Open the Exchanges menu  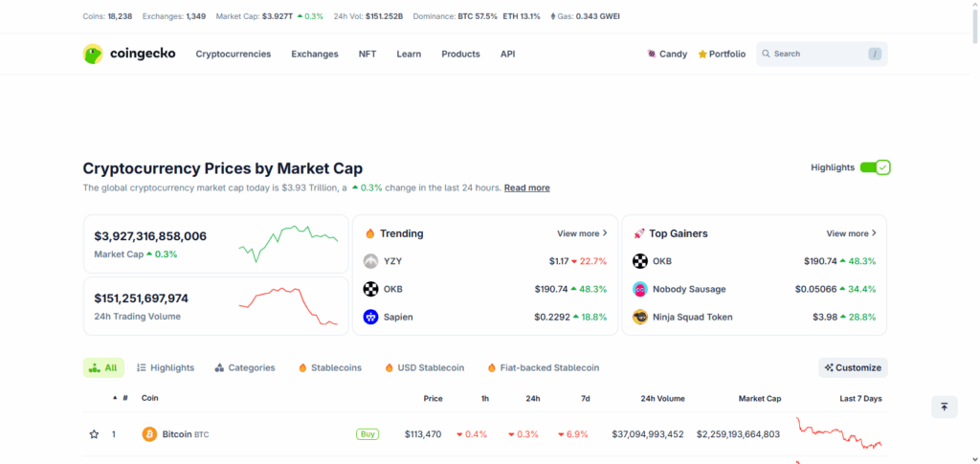coord(314,55)
